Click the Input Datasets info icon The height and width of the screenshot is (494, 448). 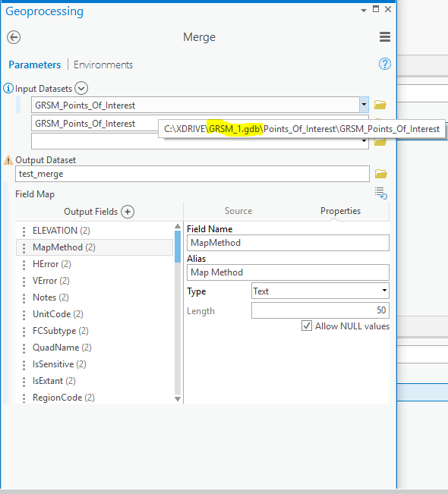click(8, 89)
